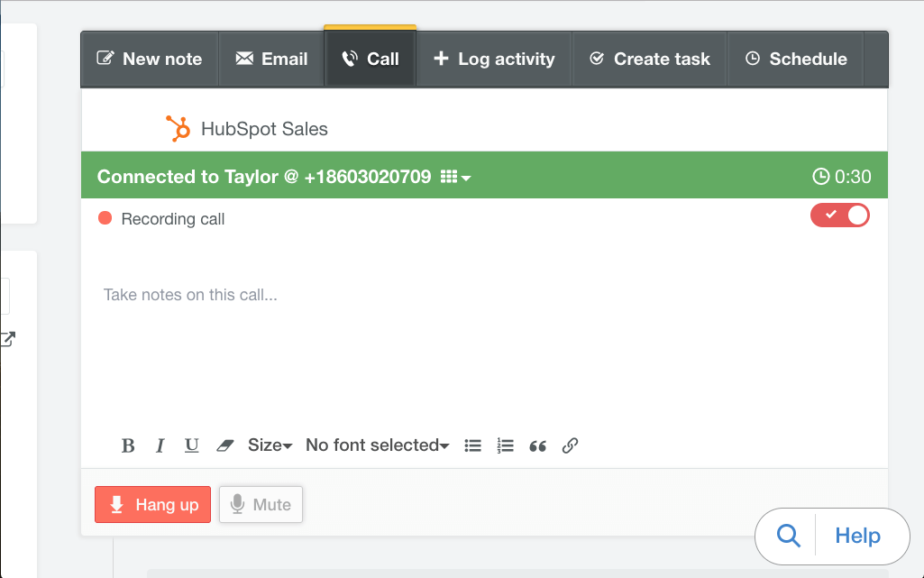Switch to the Email tab

tap(270, 59)
